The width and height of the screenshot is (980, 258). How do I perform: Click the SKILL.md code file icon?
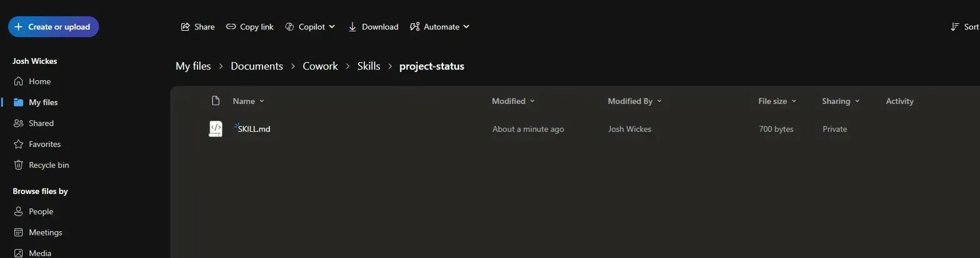tap(216, 129)
